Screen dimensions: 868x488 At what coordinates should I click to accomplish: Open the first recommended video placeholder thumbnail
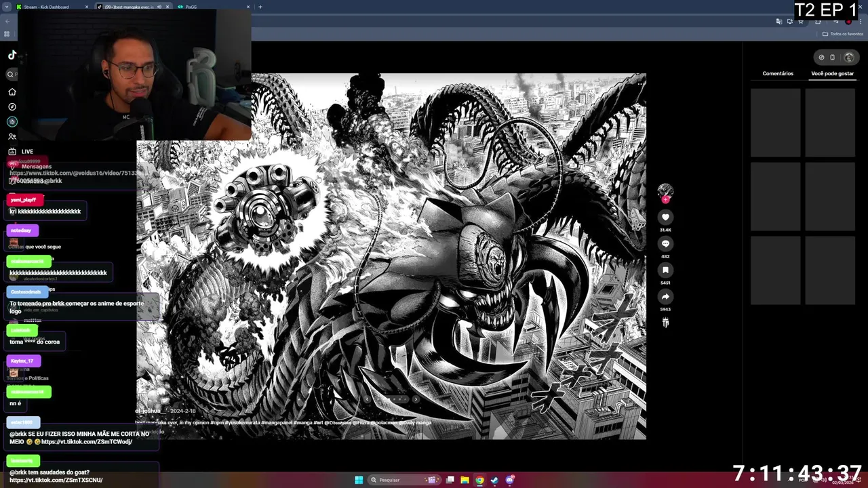tap(776, 122)
